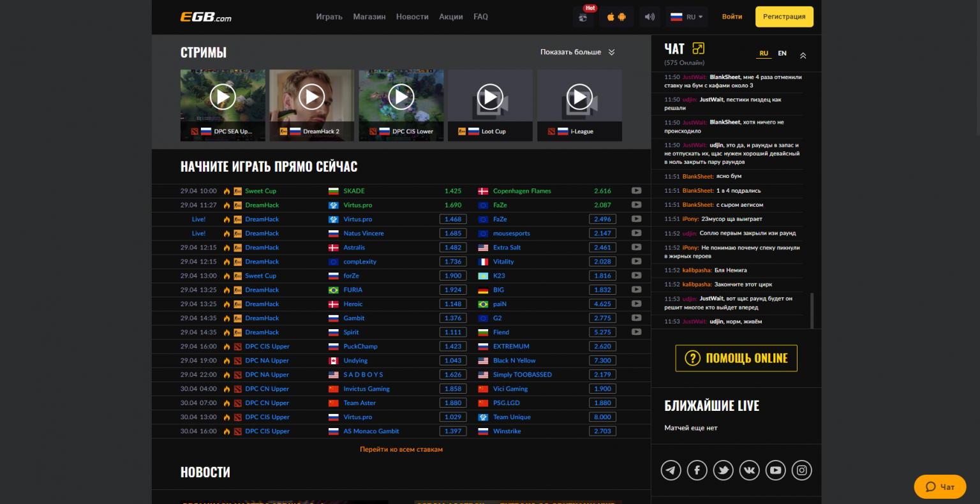Image resolution: width=980 pixels, height=504 pixels.
Task: Open the Twitter social icon
Action: [723, 470]
